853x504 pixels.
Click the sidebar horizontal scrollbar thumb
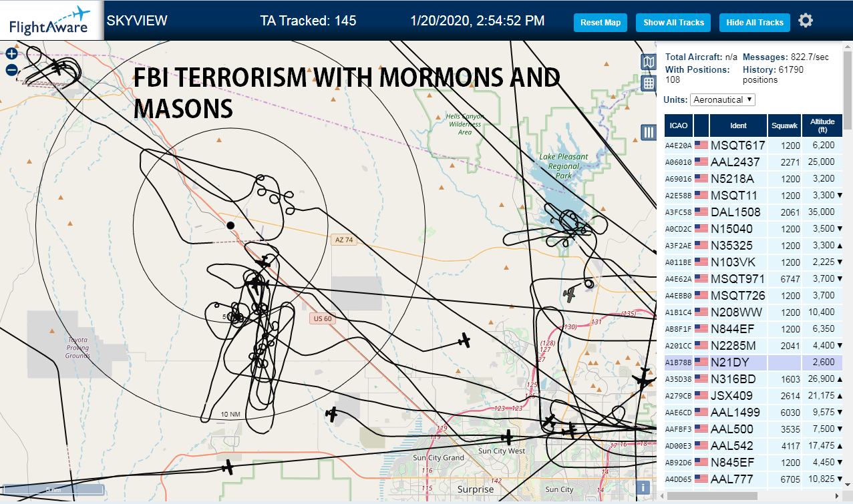pos(711,496)
